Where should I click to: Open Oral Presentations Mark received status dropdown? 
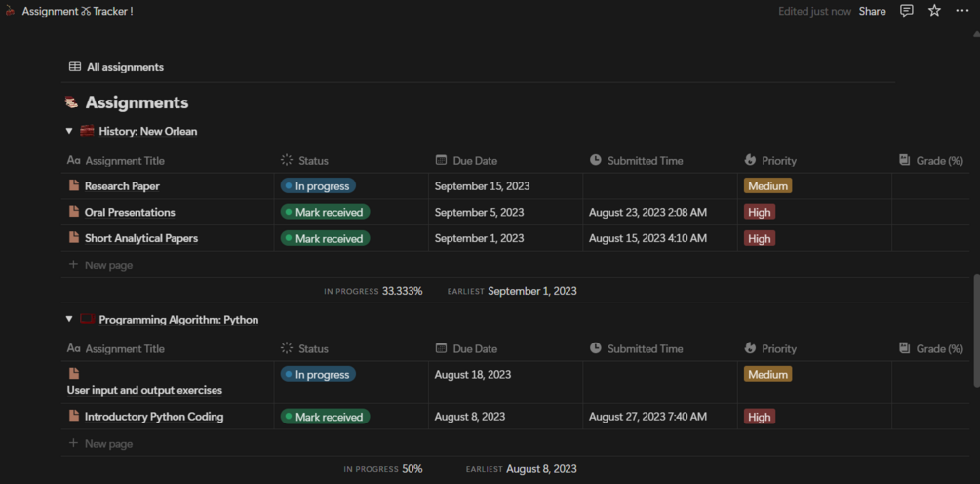click(x=325, y=212)
